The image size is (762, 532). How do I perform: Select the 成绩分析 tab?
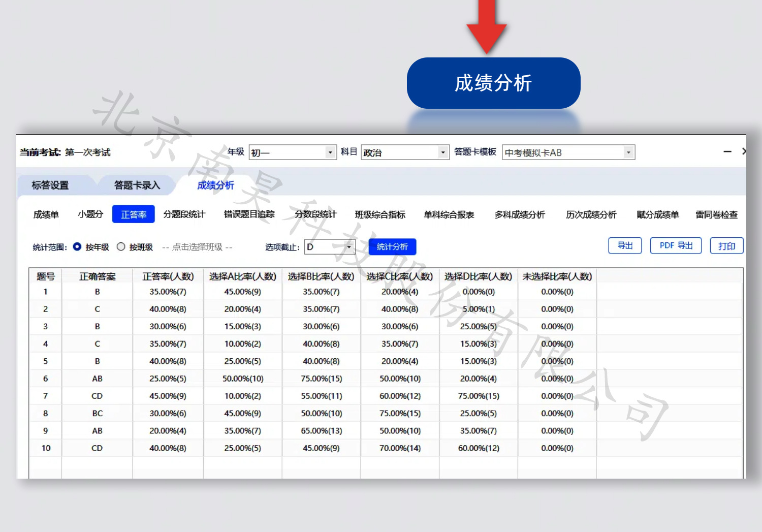(x=215, y=185)
